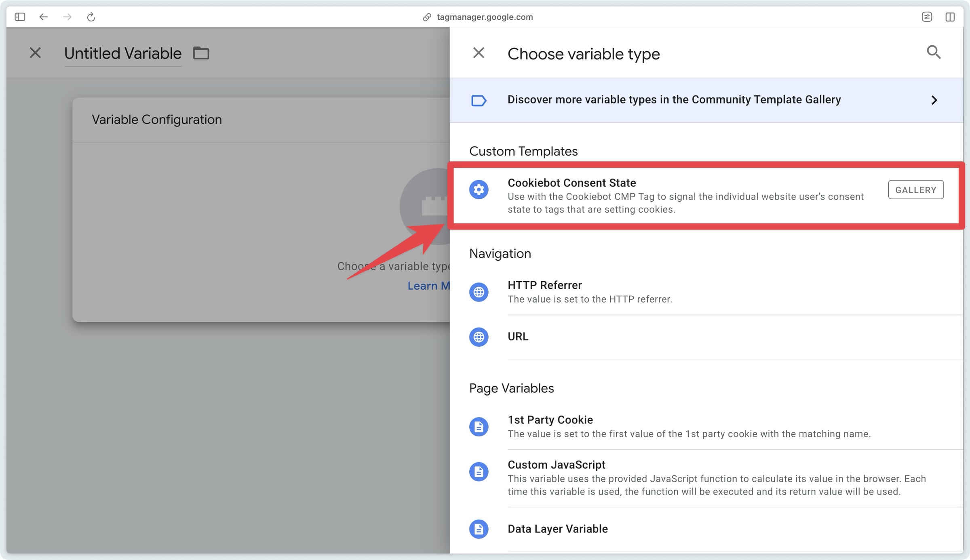Select the URL variable type

706,337
